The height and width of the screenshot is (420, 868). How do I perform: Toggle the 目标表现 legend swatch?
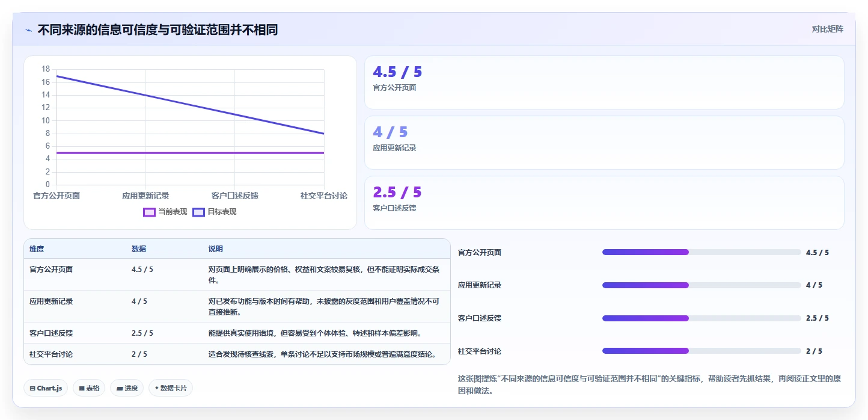(198, 212)
